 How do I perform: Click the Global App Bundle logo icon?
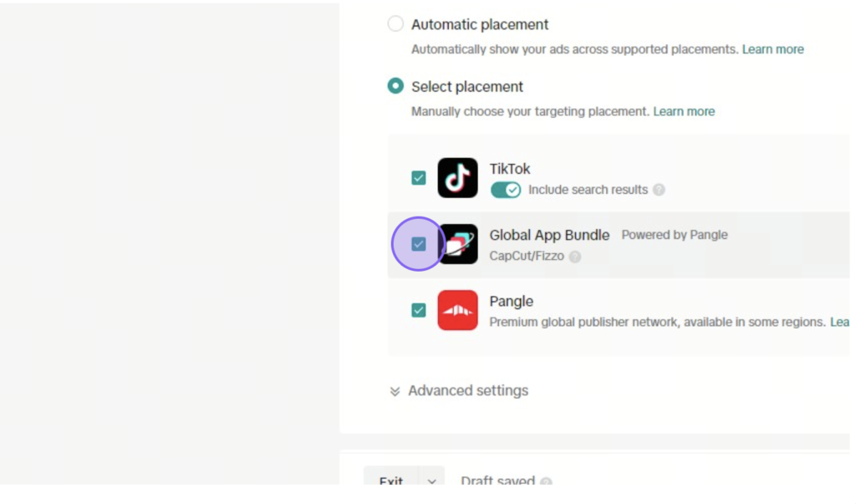(x=457, y=244)
